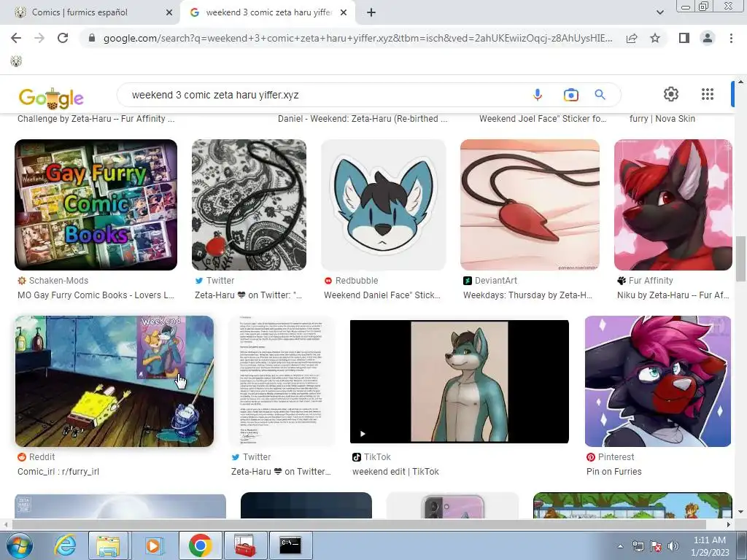Open the red toolbox taskbar app
This screenshot has width=747, height=560.
click(244, 545)
